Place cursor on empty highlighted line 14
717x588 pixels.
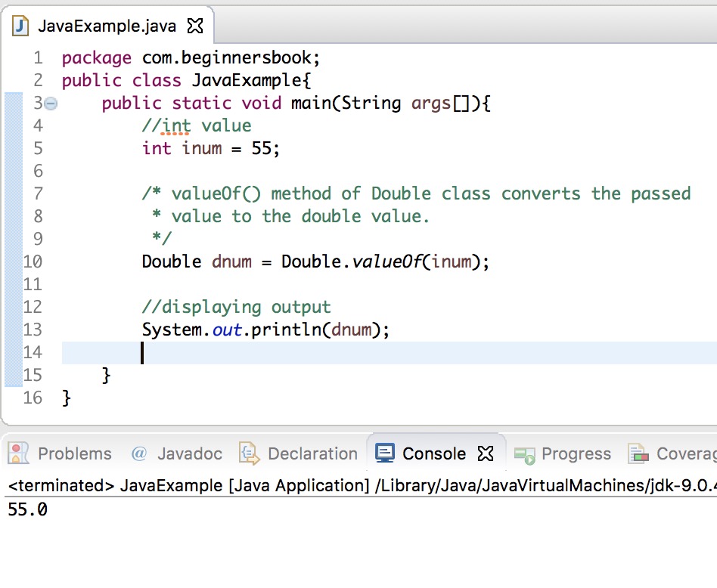point(390,353)
